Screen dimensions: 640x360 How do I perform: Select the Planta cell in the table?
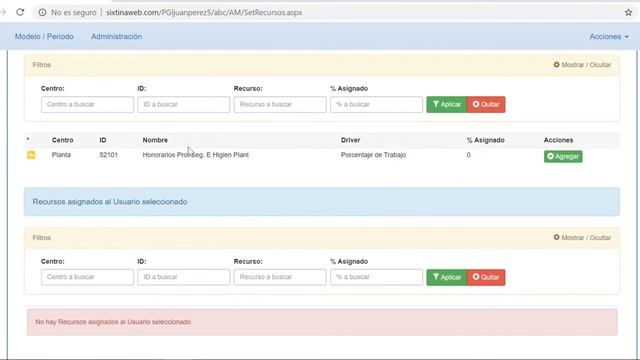pyautogui.click(x=61, y=155)
